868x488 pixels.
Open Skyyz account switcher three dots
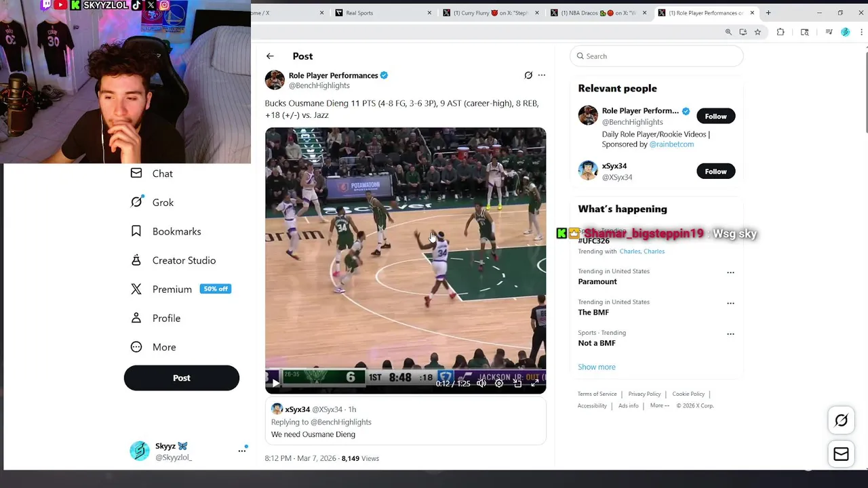tap(242, 451)
